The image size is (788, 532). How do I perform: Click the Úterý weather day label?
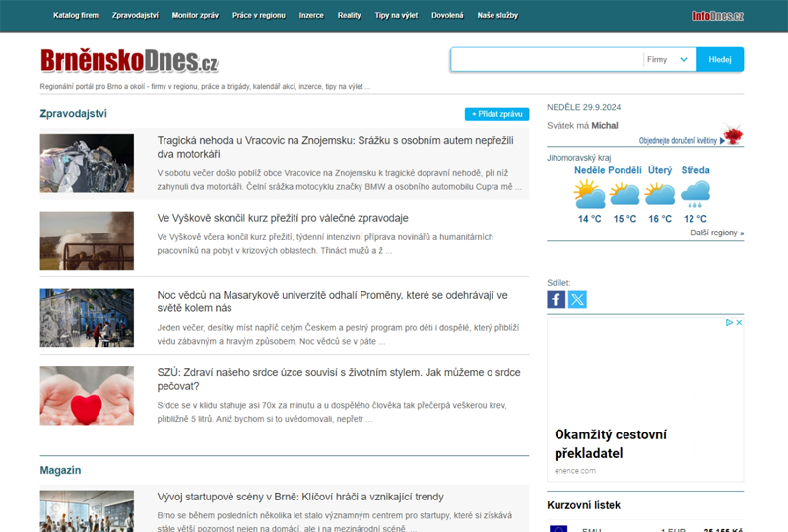point(660,170)
